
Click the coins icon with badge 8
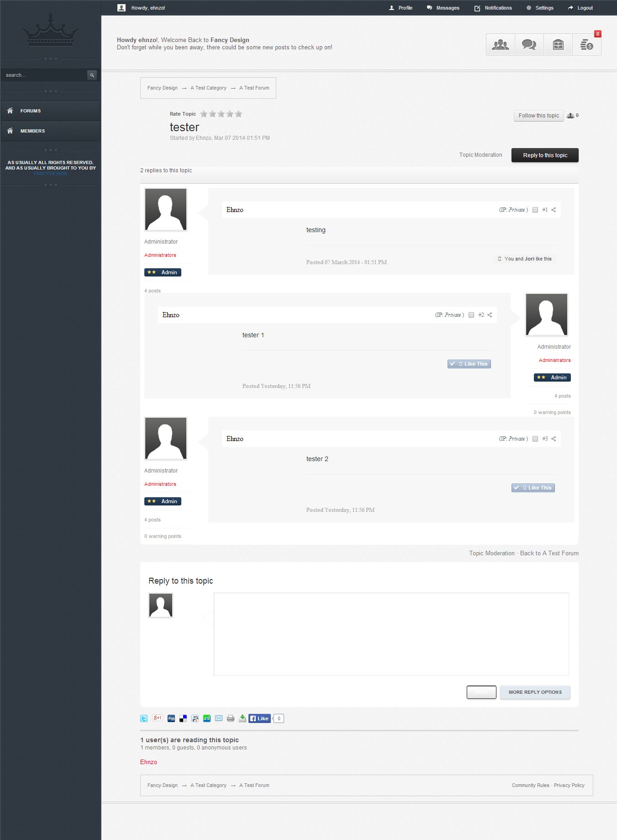586,45
